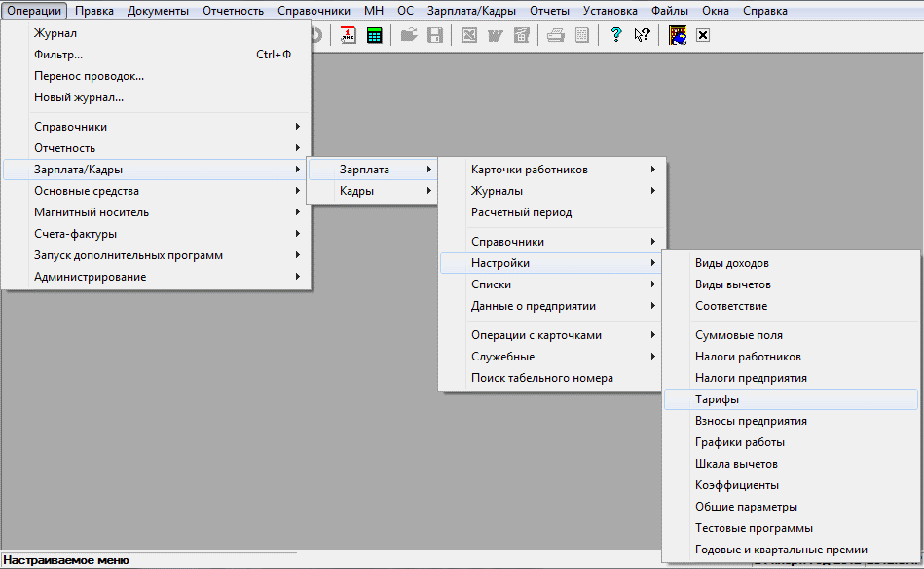
Task: Select Журнал in the Операции menu
Action: pyautogui.click(x=156, y=33)
